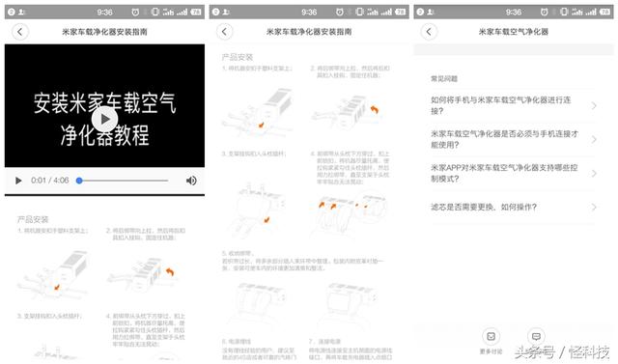The height and width of the screenshot is (364, 618).
Task: Click the alarm clock icon in middle status bar
Action: [340, 13]
